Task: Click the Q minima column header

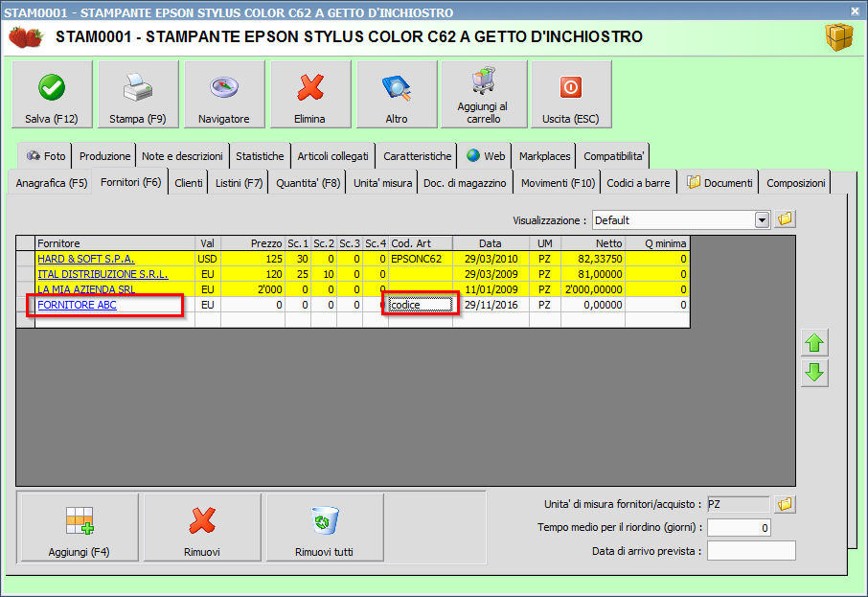Action: [x=657, y=243]
